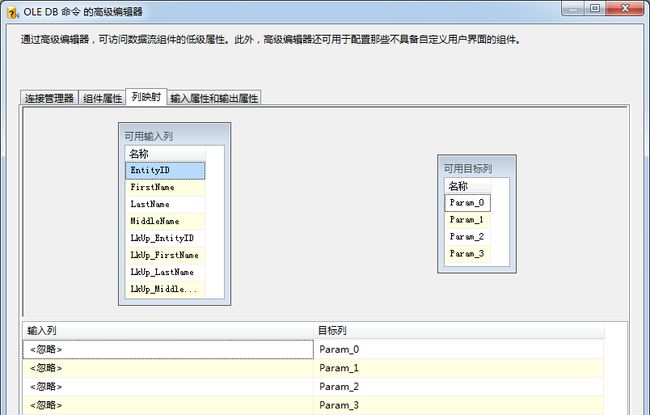650x415 pixels.
Task: Select MiddleName in available input columns
Action: (165, 221)
